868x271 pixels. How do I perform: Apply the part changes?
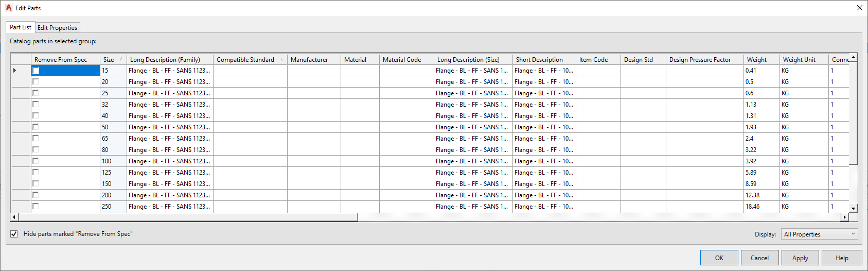point(800,258)
